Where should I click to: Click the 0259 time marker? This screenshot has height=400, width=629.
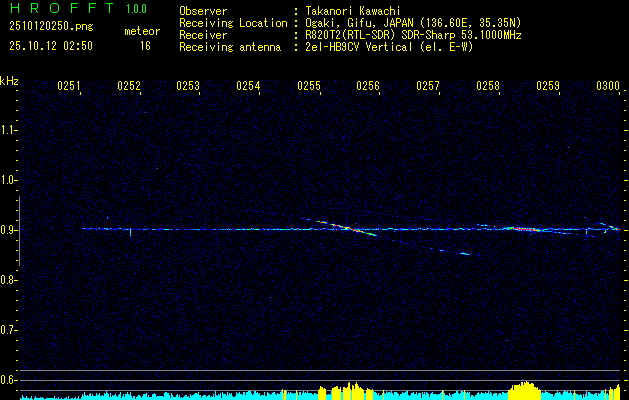coord(548,85)
